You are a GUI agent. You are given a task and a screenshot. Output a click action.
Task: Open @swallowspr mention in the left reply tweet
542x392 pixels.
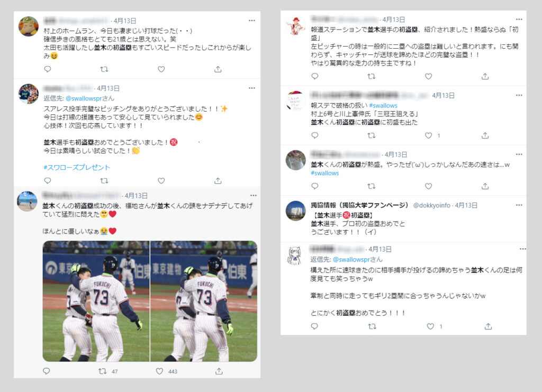86,98
